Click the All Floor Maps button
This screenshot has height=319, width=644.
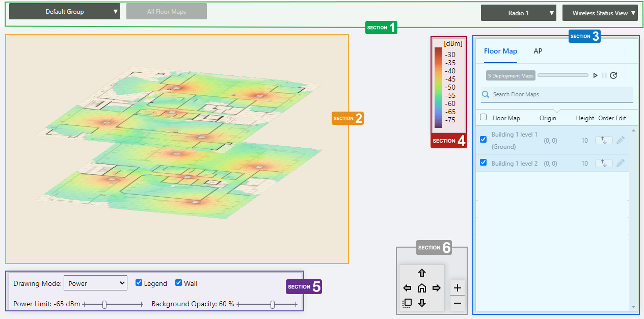click(167, 12)
